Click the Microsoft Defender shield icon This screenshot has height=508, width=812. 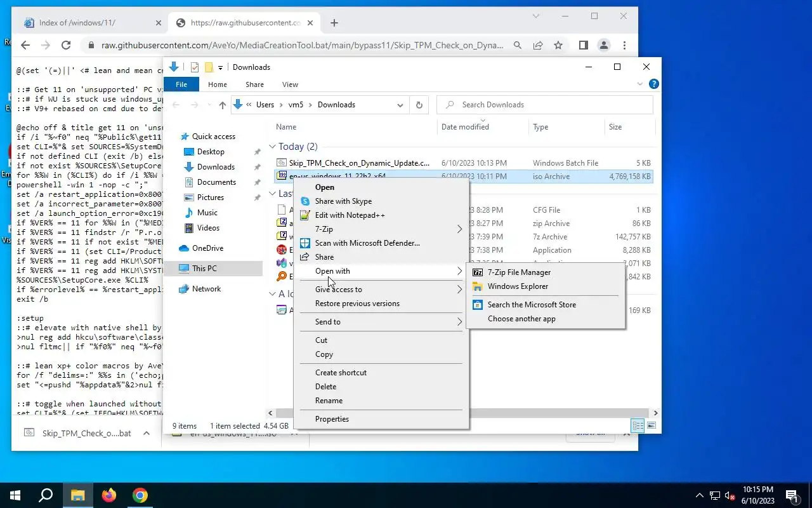tap(304, 243)
